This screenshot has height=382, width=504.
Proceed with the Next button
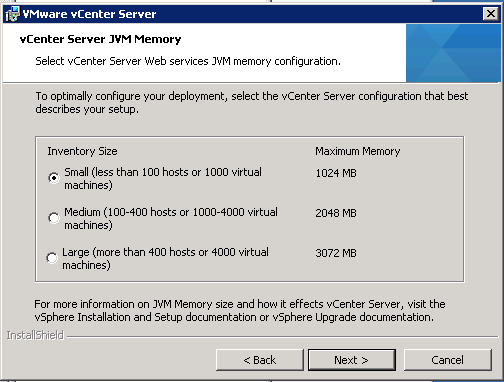pos(352,360)
